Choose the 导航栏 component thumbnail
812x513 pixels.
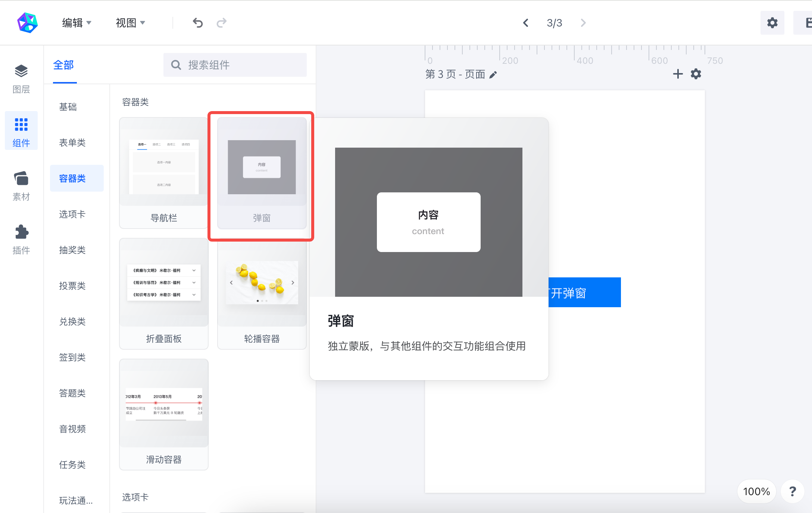163,173
